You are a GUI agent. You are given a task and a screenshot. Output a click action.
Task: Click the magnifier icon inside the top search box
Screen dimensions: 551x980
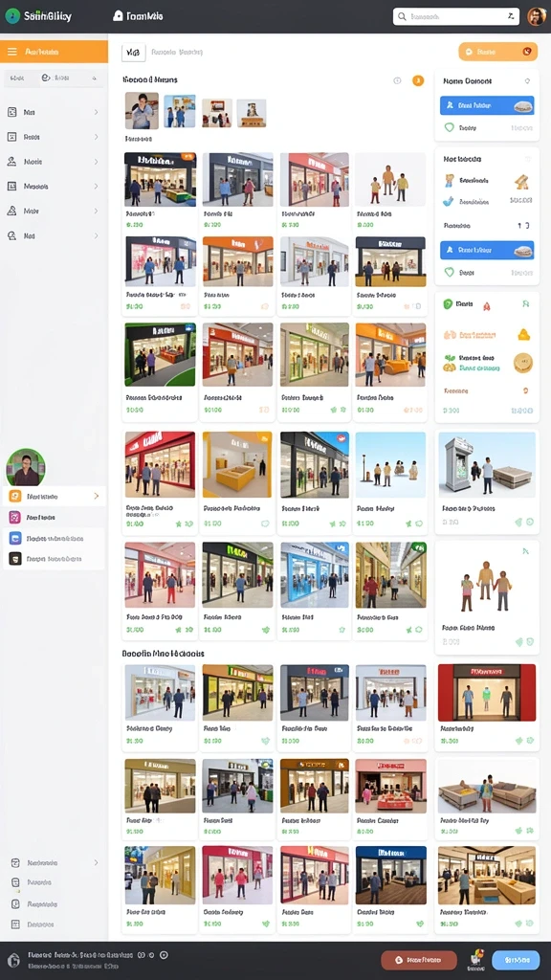[403, 17]
